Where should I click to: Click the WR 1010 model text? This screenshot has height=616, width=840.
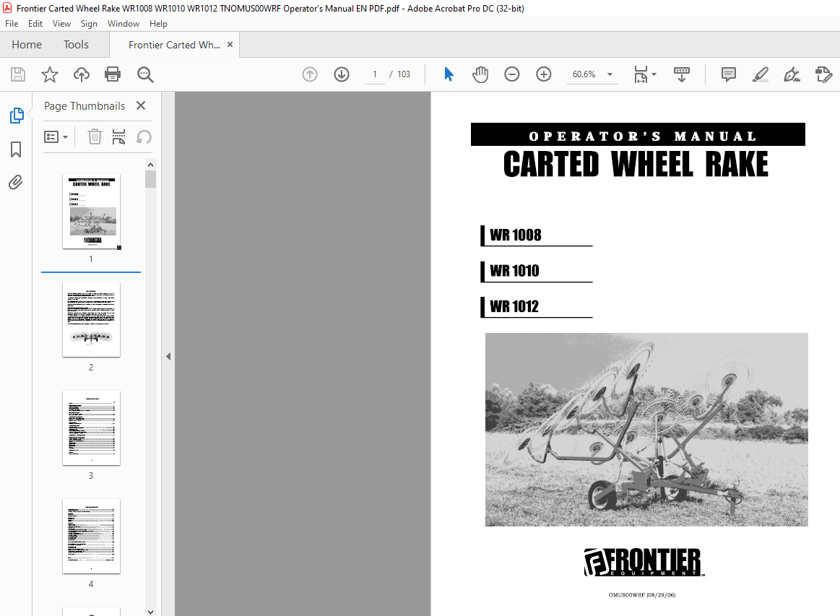coord(514,271)
